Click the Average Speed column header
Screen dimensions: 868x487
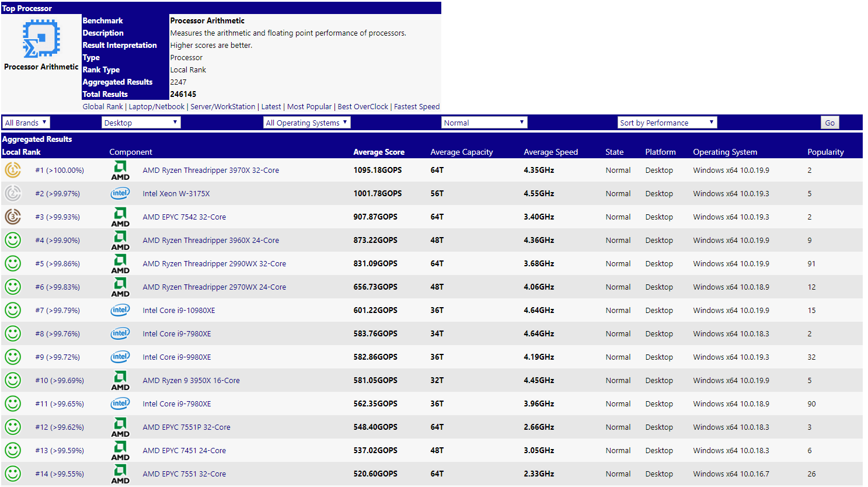(x=551, y=152)
